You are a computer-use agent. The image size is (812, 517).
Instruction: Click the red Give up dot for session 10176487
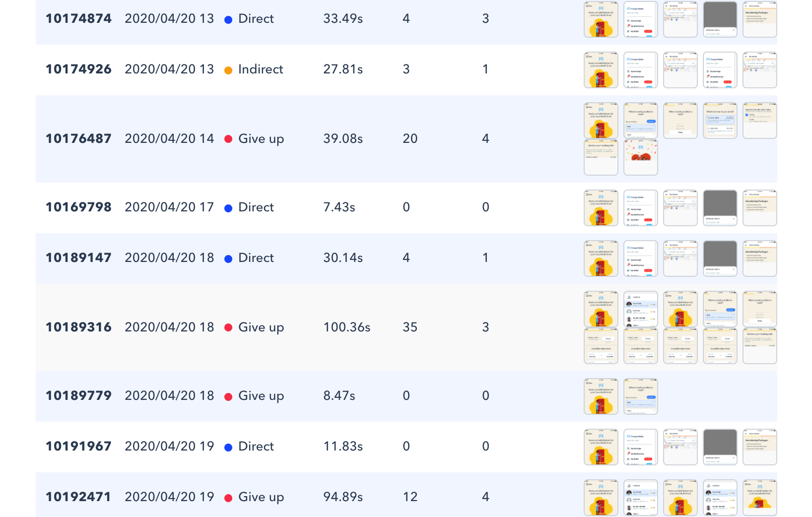point(228,139)
